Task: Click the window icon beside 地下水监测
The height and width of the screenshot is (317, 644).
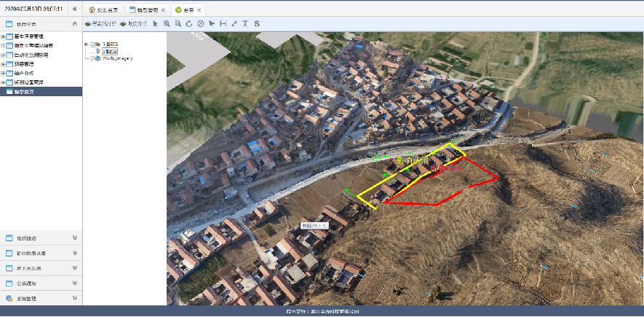Action: [9, 268]
